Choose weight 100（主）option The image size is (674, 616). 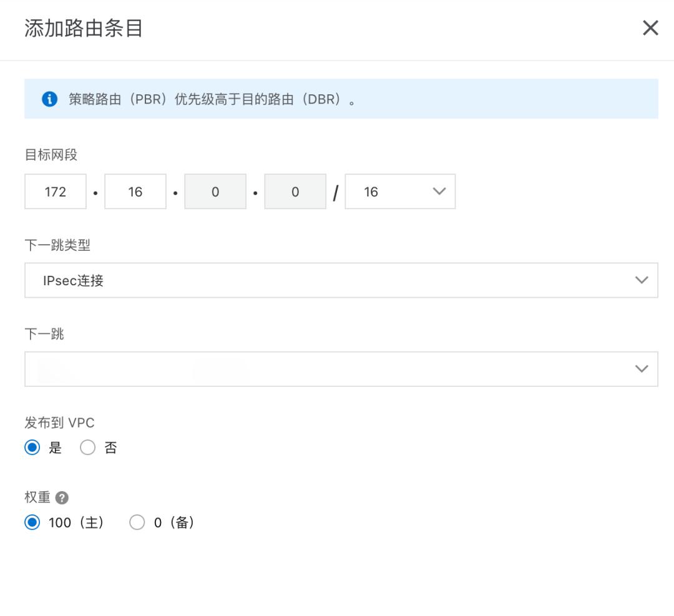32,522
